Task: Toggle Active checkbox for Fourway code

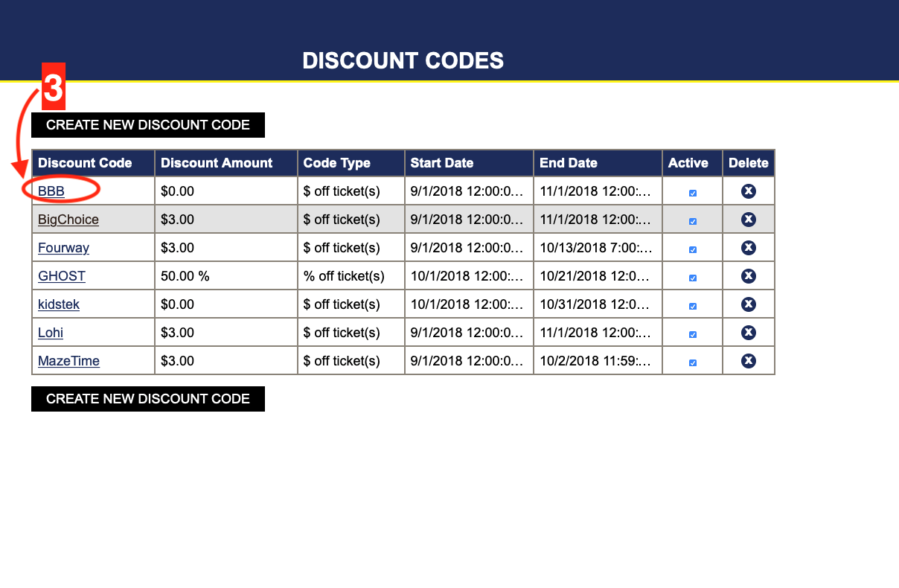Action: click(693, 249)
